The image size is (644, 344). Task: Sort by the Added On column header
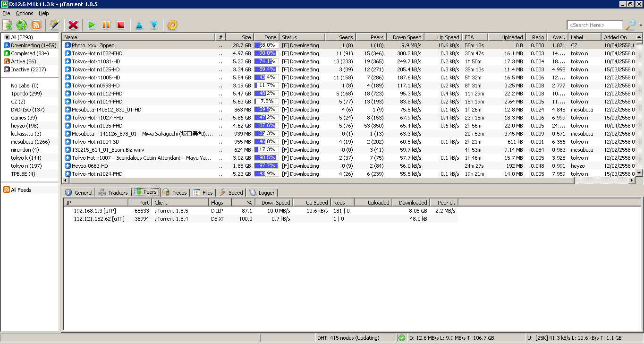tap(619, 37)
